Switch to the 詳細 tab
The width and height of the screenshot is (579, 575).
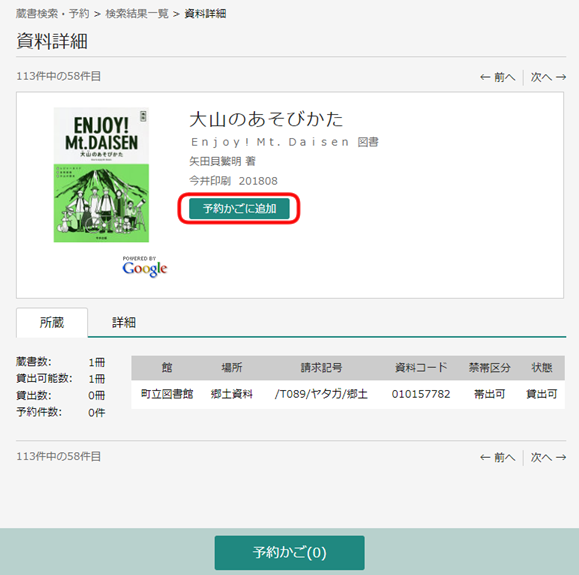coord(124,322)
